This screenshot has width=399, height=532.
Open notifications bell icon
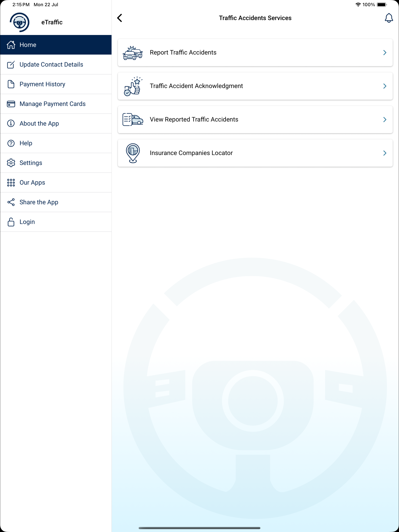click(x=389, y=18)
